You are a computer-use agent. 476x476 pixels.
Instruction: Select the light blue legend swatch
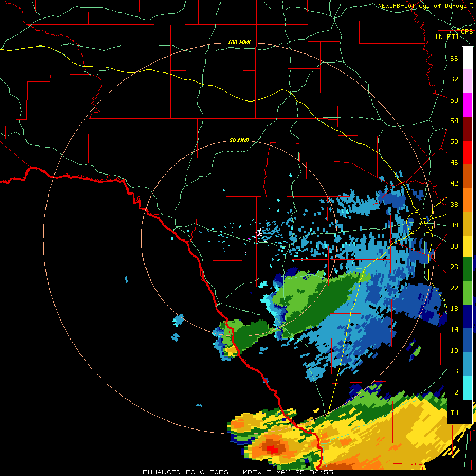467,364
